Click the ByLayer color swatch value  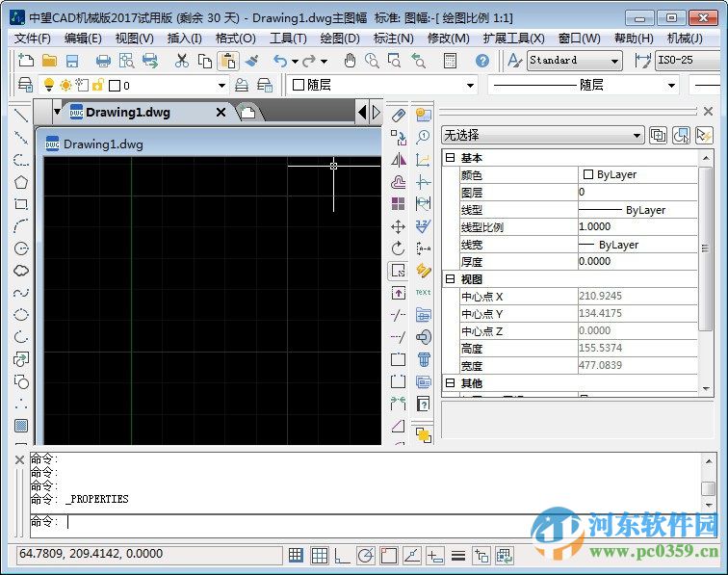click(637, 174)
